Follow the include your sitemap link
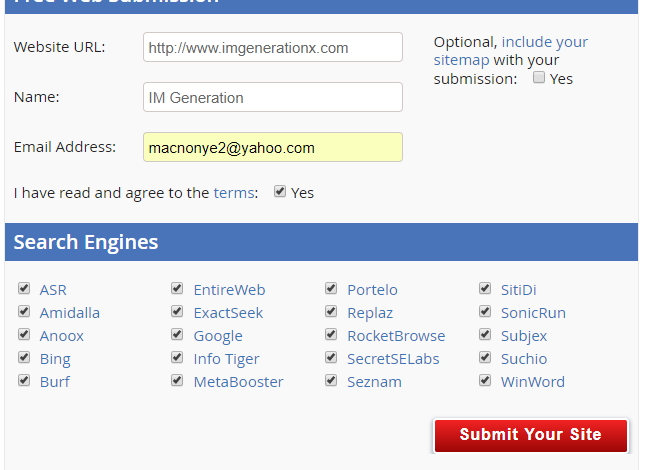 pos(510,51)
